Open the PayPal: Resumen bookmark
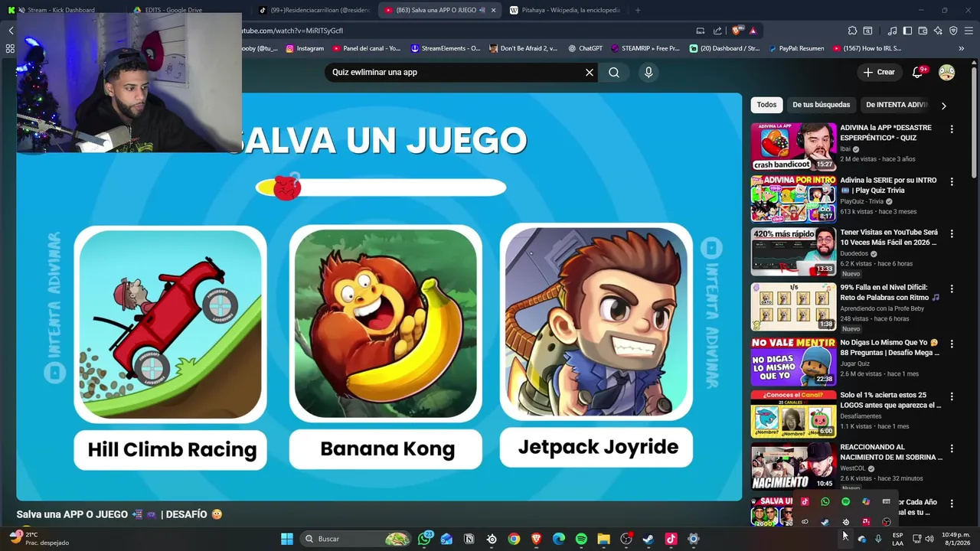Screen dimensions: 980x551 (x=795, y=48)
